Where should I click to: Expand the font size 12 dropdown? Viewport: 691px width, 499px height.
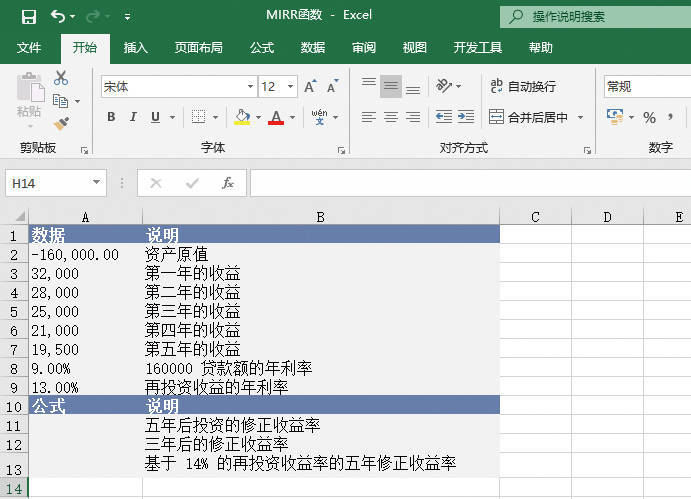coord(292,87)
